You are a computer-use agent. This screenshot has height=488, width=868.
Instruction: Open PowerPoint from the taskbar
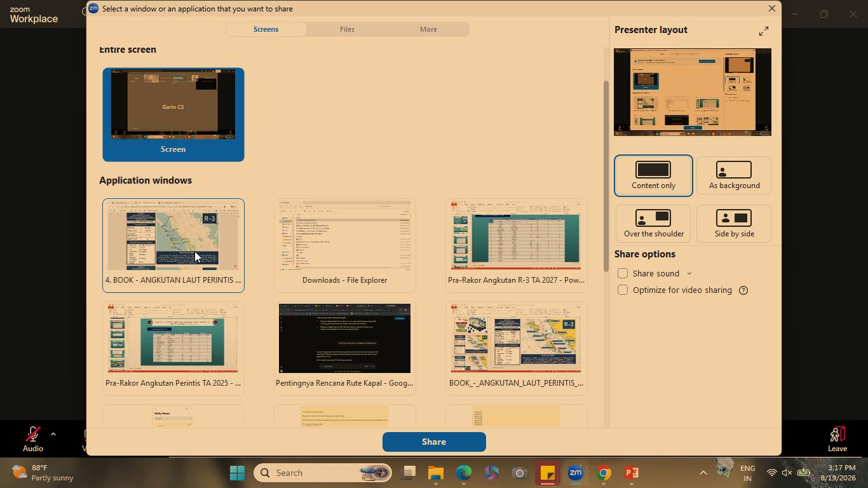point(632,473)
